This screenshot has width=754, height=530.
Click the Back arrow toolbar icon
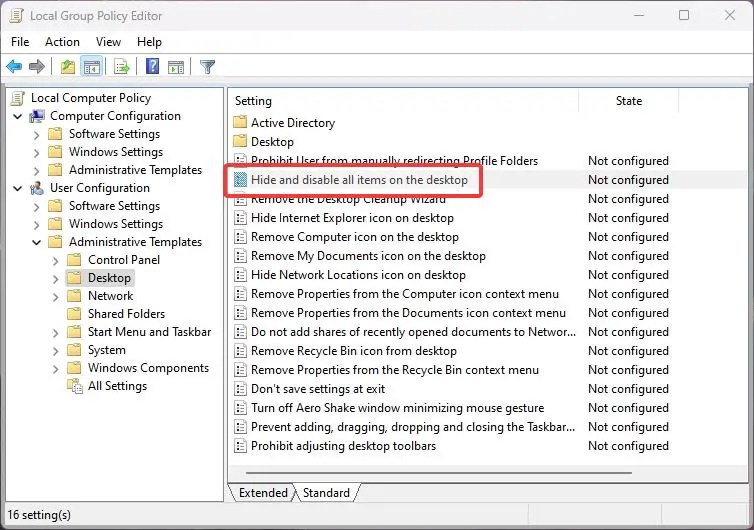[x=14, y=66]
